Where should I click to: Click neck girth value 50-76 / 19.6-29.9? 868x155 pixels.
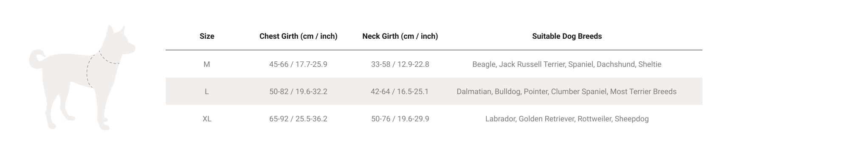400,119
